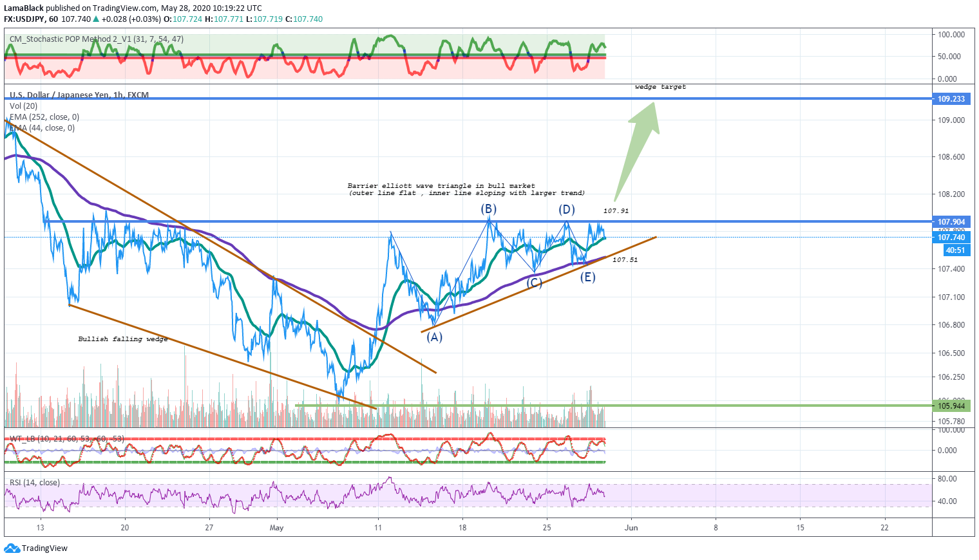
Task: Click the 'May' date on time axis
Action: 276,528
